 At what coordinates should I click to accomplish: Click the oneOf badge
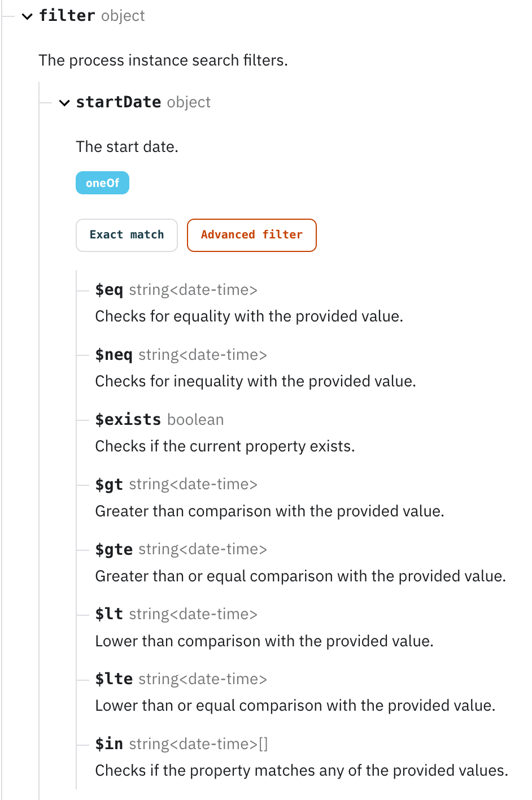coord(102,183)
